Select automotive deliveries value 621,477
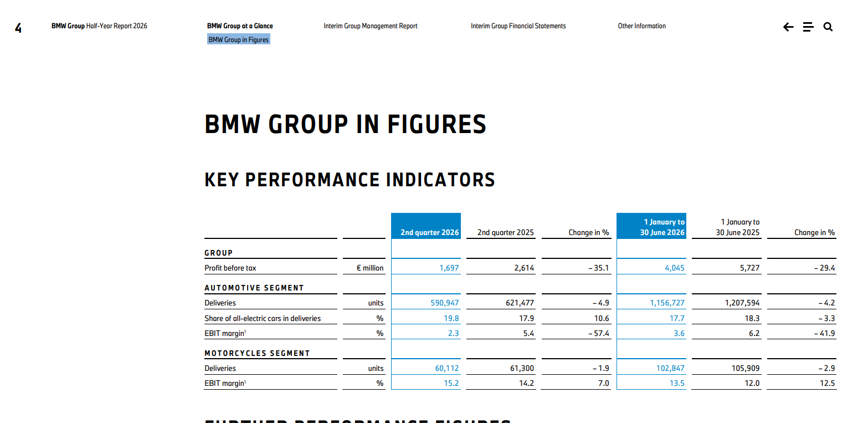This screenshot has height=423, width=868. point(520,303)
